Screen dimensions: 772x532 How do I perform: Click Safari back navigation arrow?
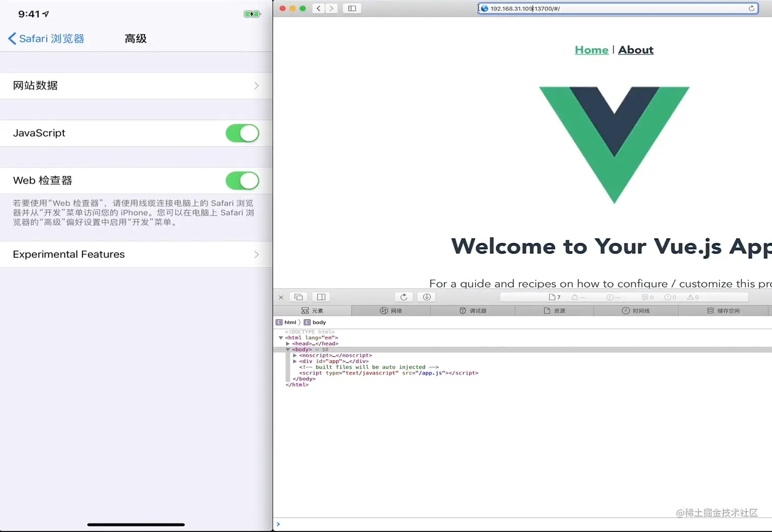pos(319,8)
